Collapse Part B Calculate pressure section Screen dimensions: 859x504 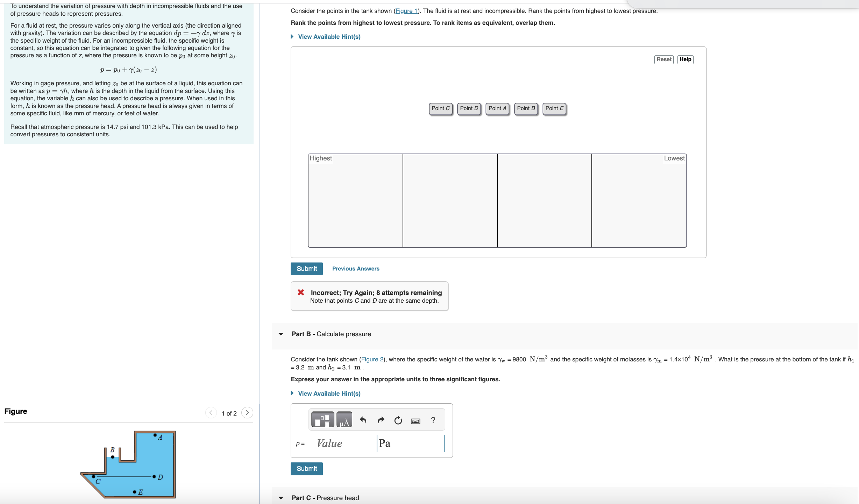[281, 334]
